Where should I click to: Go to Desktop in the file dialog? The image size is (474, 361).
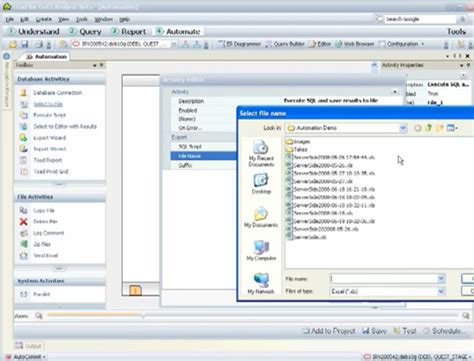[261, 183]
